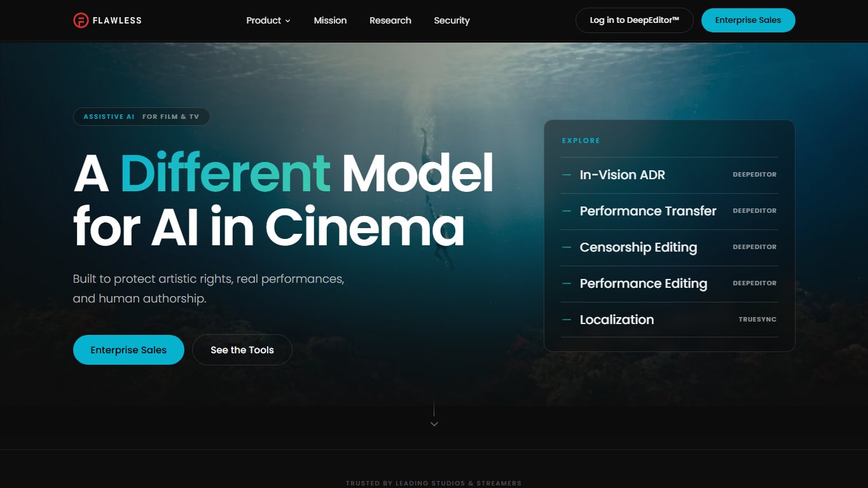This screenshot has height=488, width=868.
Task: Open Censorship Editing from Explore list
Action: point(670,247)
